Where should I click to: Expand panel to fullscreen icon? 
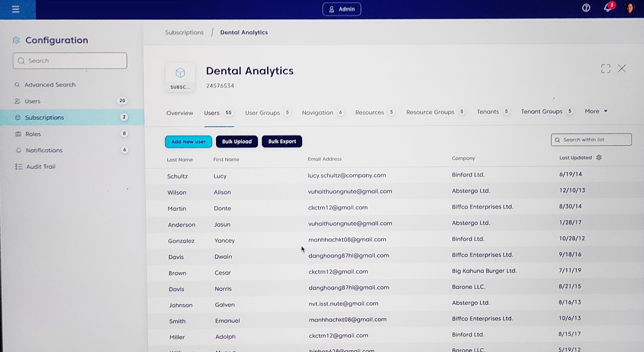tap(606, 68)
